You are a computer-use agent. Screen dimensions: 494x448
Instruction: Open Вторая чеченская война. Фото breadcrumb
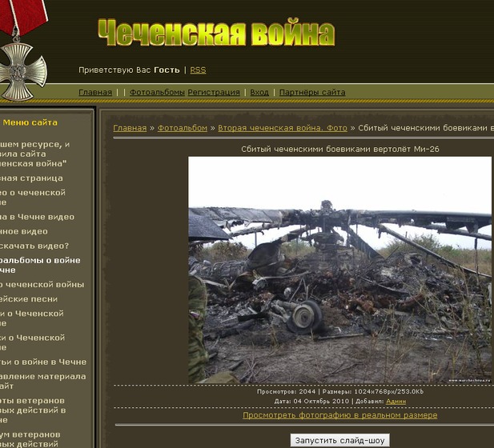[283, 128]
